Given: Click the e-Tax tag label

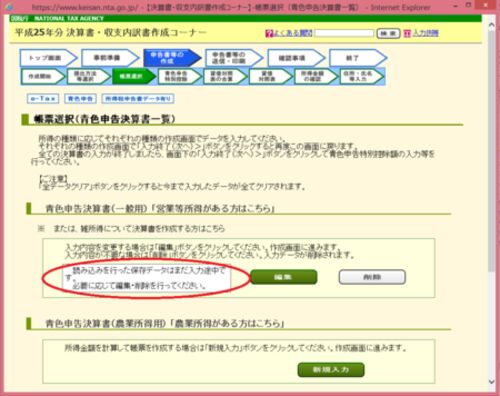Looking at the screenshot, I should pyautogui.click(x=43, y=99).
